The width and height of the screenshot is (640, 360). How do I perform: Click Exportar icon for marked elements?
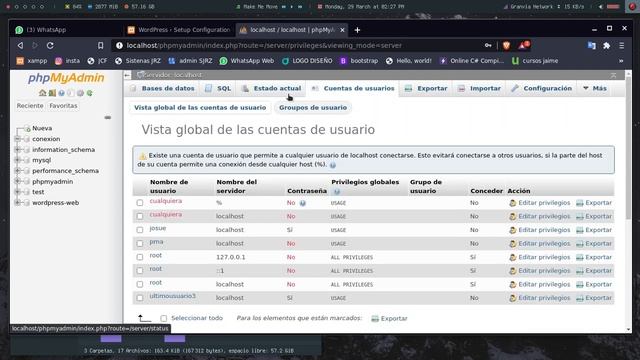pyautogui.click(x=375, y=318)
